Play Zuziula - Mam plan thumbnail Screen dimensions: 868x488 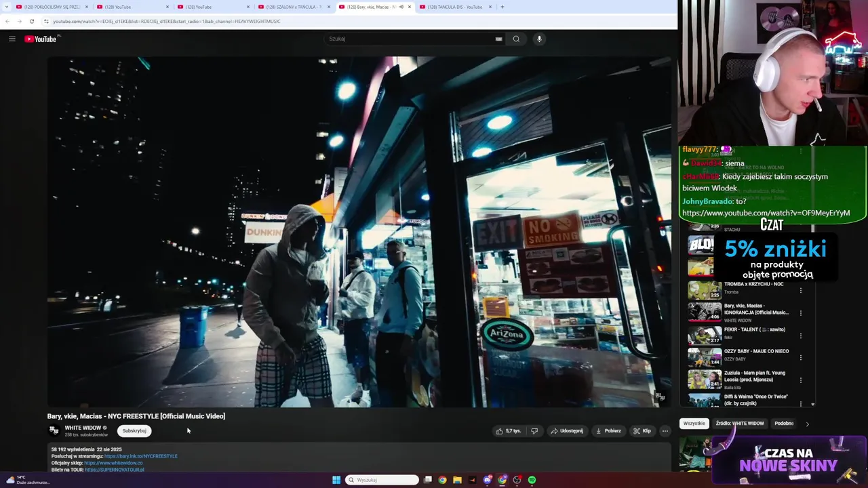[x=705, y=380]
